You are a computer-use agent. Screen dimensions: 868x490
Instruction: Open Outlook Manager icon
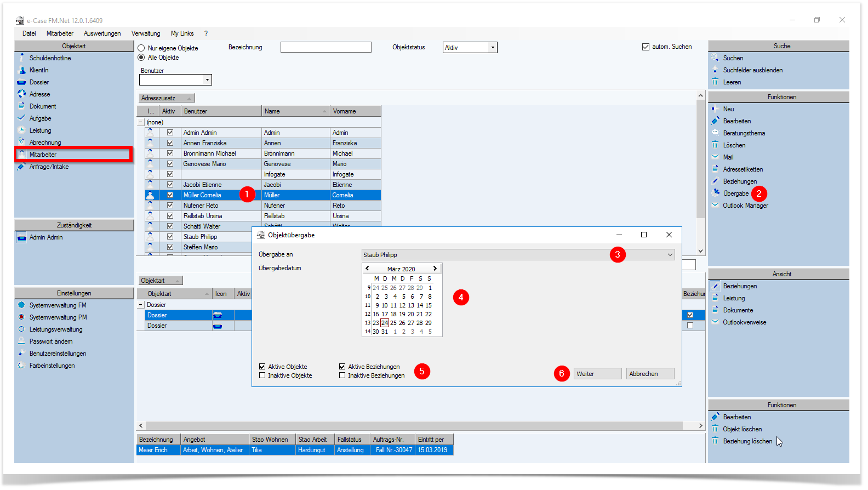[x=715, y=205]
